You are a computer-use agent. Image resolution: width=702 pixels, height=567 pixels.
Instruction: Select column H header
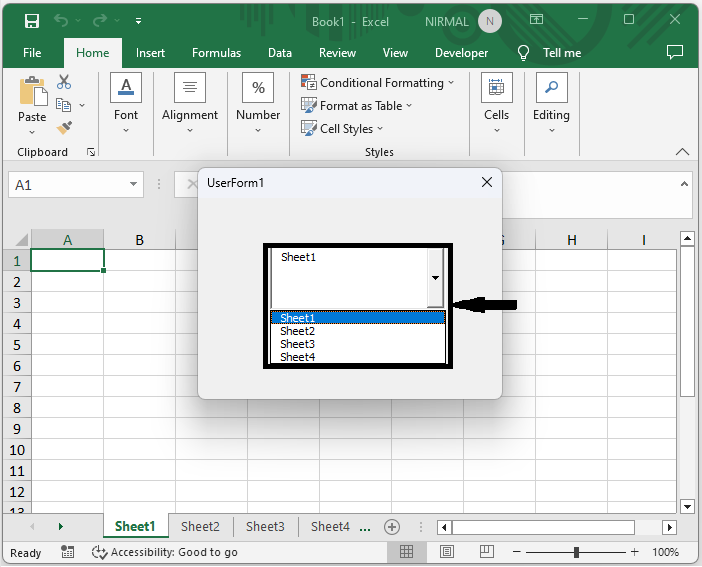click(x=572, y=240)
